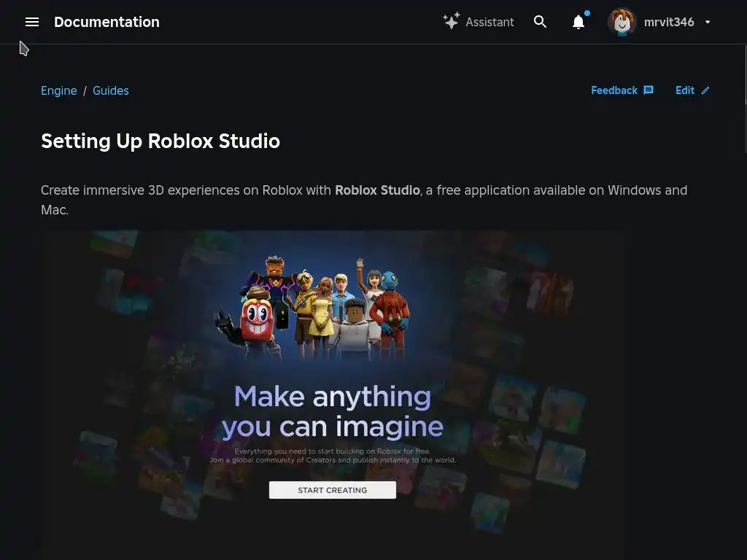This screenshot has width=747, height=560.
Task: Click the Setting Up Roblox Studio heading
Action: (160, 141)
